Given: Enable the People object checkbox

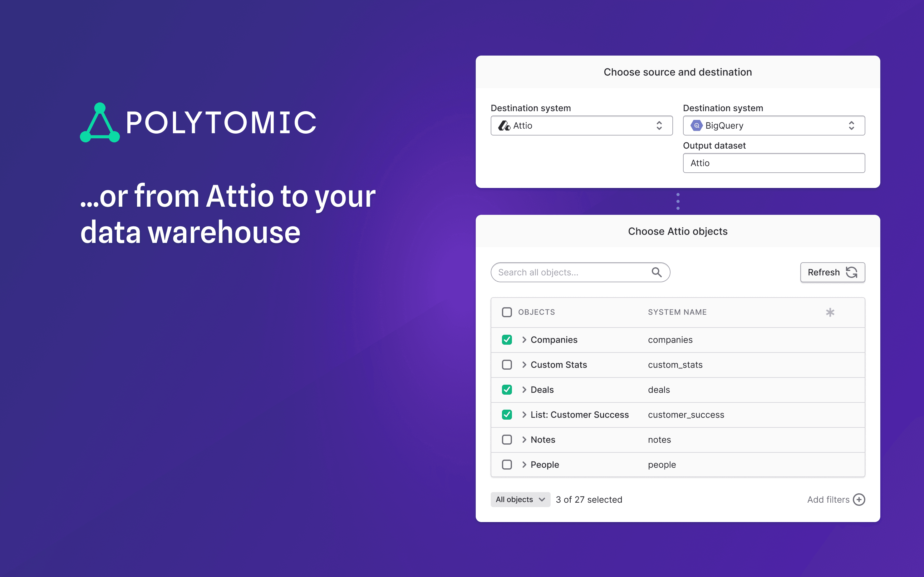Looking at the screenshot, I should 507,464.
